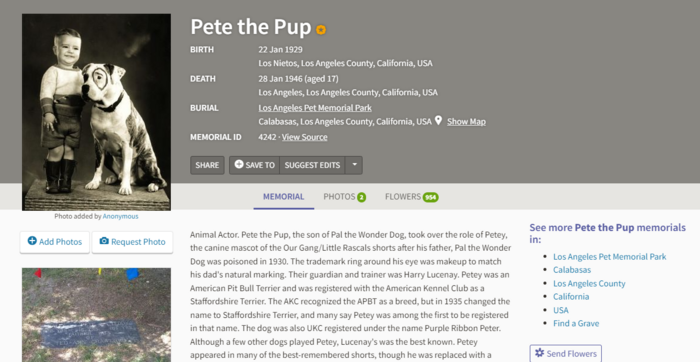The height and width of the screenshot is (362, 700).
Task: Click the map pin icon beside Calabasas location
Action: [x=438, y=121]
